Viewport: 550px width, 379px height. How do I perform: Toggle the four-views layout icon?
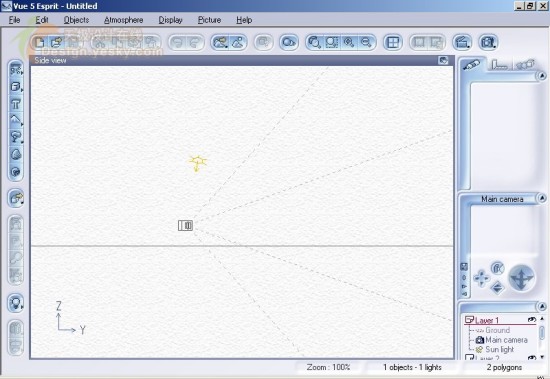click(393, 42)
